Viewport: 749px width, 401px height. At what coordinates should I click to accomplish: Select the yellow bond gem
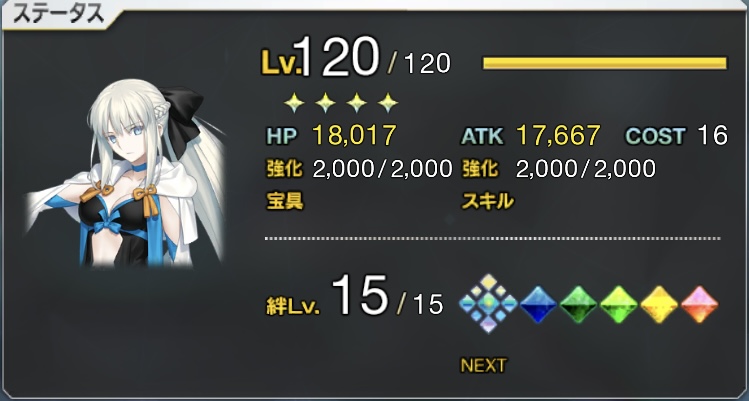659,304
